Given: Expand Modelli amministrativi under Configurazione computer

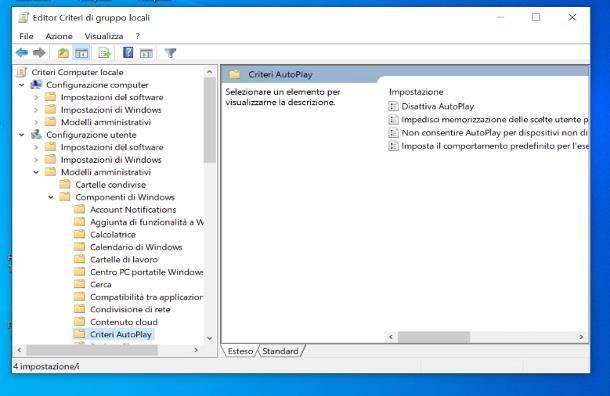Looking at the screenshot, I should tap(36, 122).
